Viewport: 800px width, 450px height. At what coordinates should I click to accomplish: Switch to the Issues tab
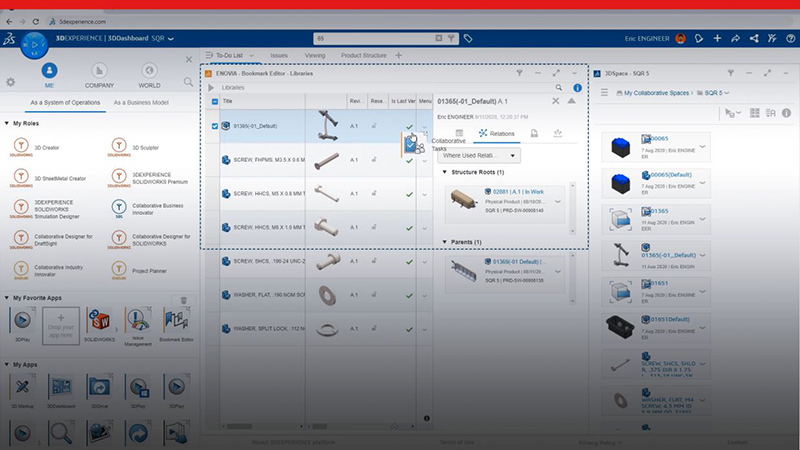(x=279, y=55)
